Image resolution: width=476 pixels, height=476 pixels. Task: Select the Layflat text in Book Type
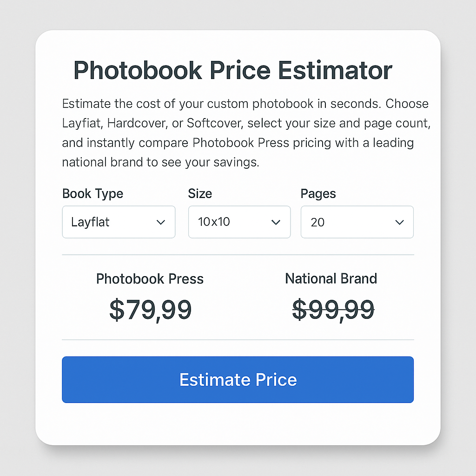coord(91,222)
